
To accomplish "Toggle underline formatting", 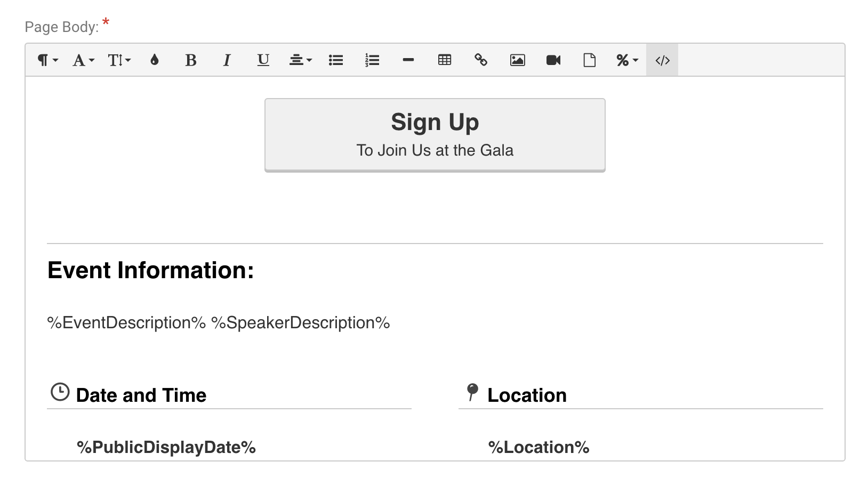I will pyautogui.click(x=263, y=60).
